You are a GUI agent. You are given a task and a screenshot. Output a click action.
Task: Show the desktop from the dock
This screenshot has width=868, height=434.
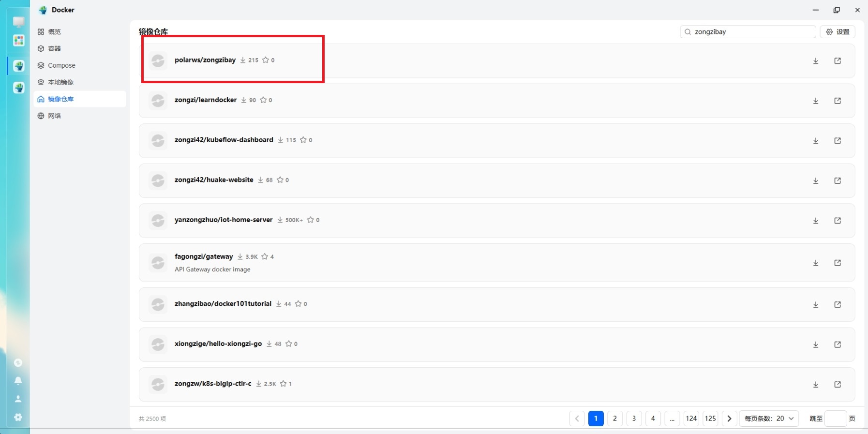tap(19, 22)
